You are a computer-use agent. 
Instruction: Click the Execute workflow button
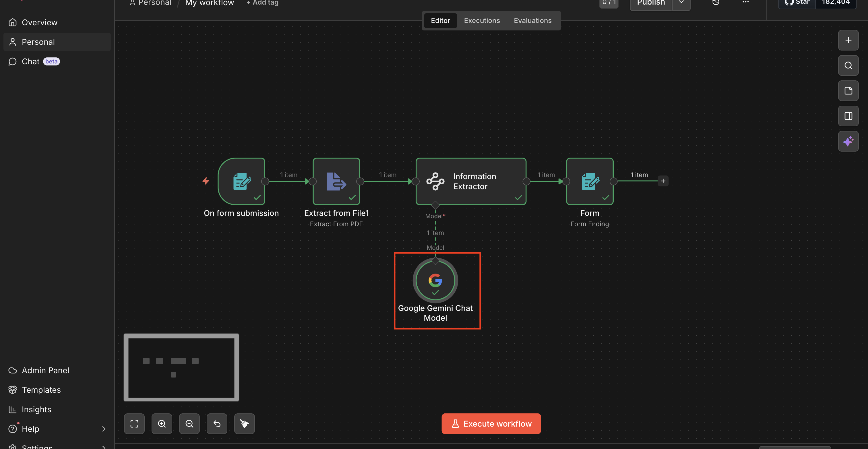pos(491,424)
